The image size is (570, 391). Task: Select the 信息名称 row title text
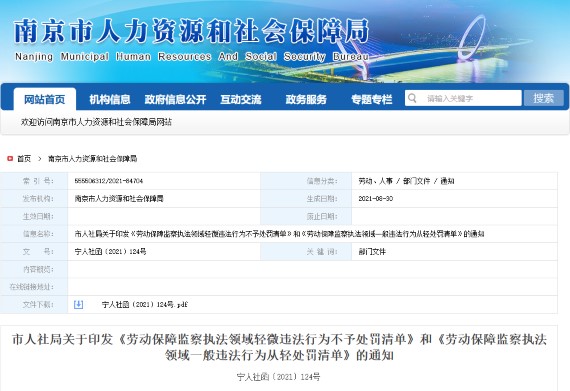tap(279, 234)
